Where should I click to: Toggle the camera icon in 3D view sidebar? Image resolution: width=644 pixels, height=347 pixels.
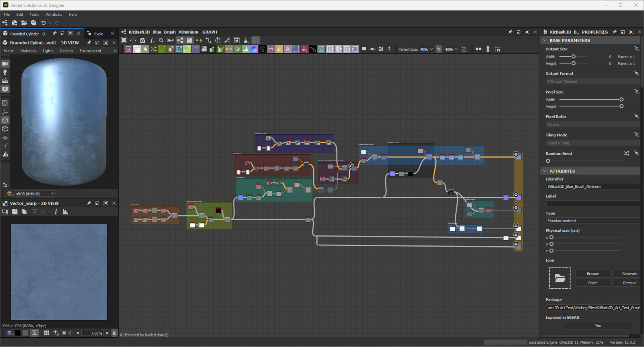pos(5,64)
